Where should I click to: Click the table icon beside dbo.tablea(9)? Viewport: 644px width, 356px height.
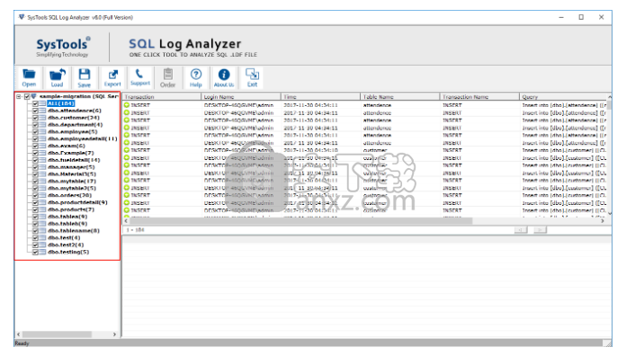tap(42, 217)
